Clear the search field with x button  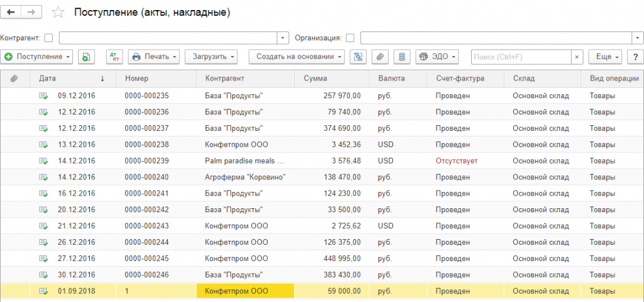click(x=577, y=57)
